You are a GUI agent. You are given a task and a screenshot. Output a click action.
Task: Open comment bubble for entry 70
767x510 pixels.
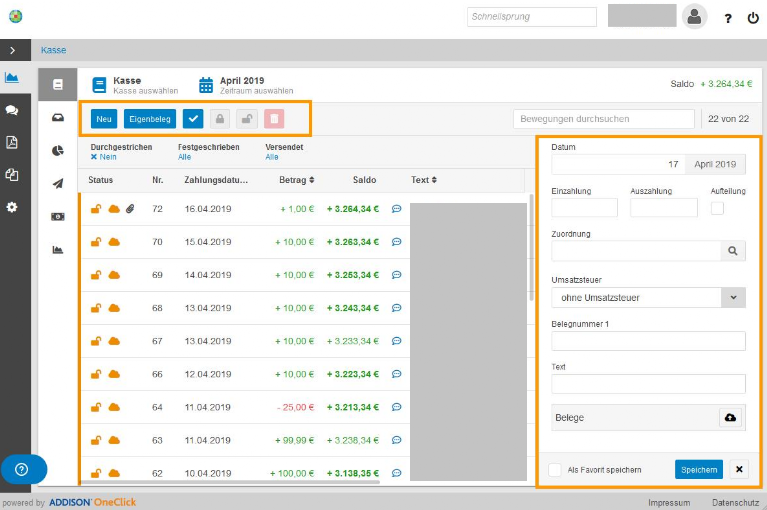pyautogui.click(x=397, y=242)
